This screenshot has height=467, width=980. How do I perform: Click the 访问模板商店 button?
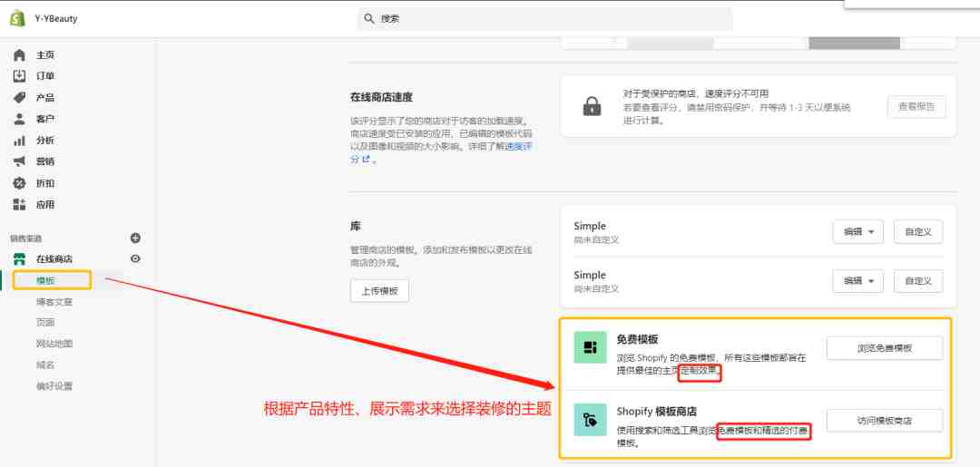point(885,421)
